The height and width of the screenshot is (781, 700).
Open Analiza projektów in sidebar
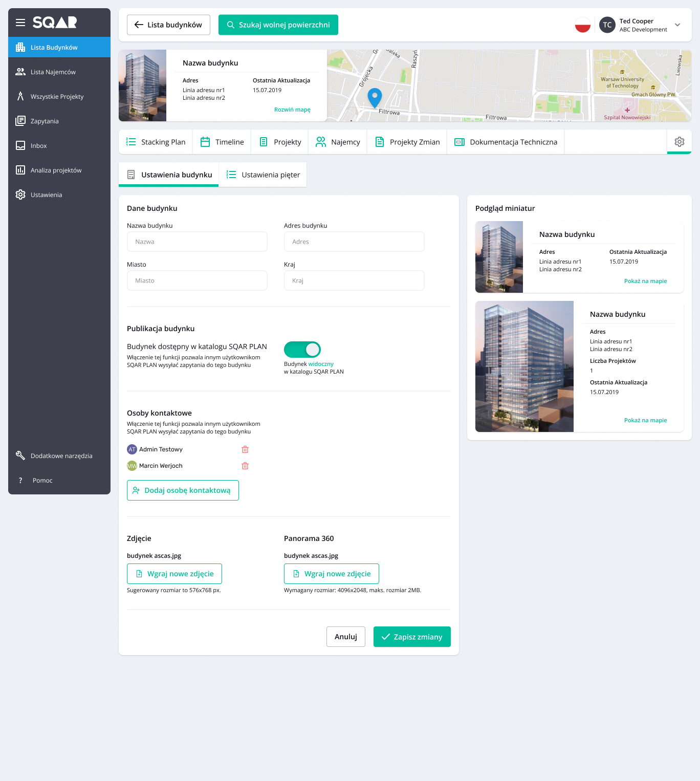[56, 170]
